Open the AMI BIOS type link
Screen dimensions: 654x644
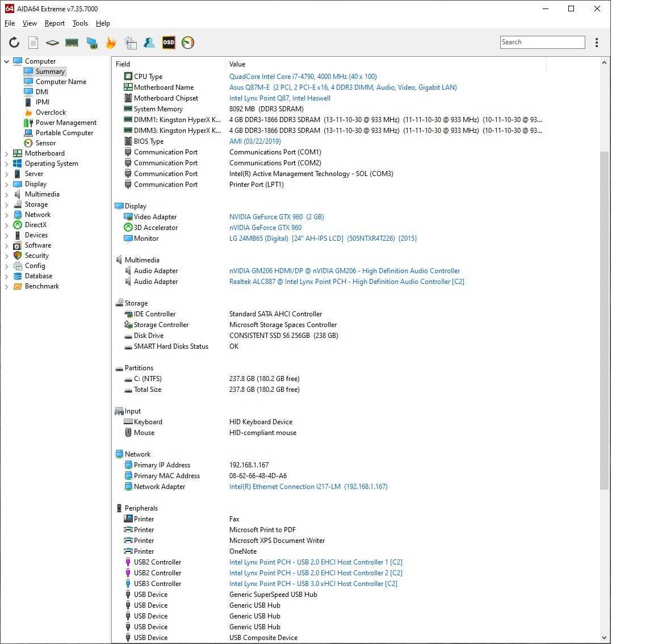coord(255,141)
